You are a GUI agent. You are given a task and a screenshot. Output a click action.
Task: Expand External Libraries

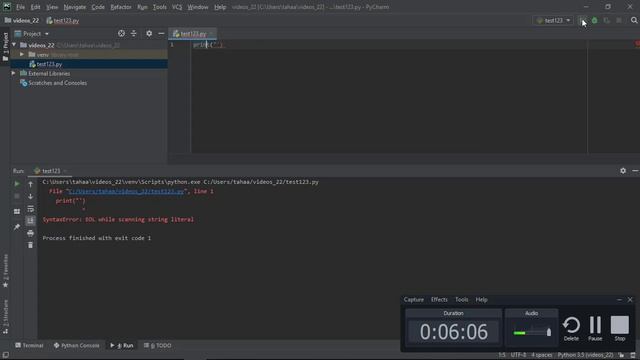coord(13,73)
